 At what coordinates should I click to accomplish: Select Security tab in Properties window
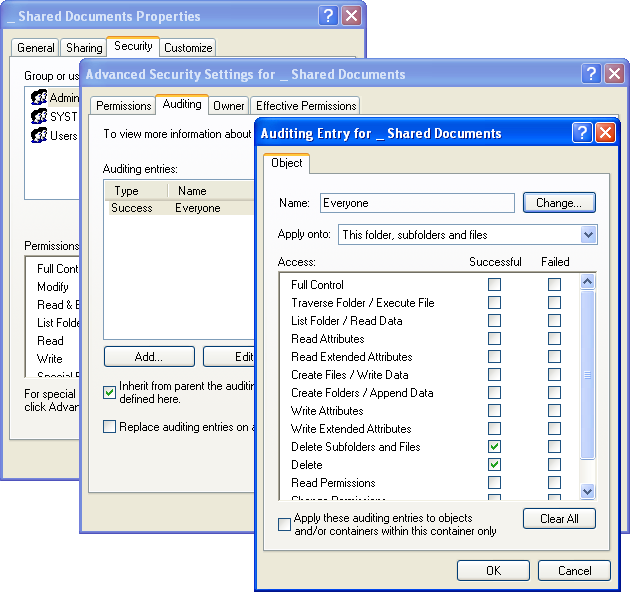[x=133, y=46]
